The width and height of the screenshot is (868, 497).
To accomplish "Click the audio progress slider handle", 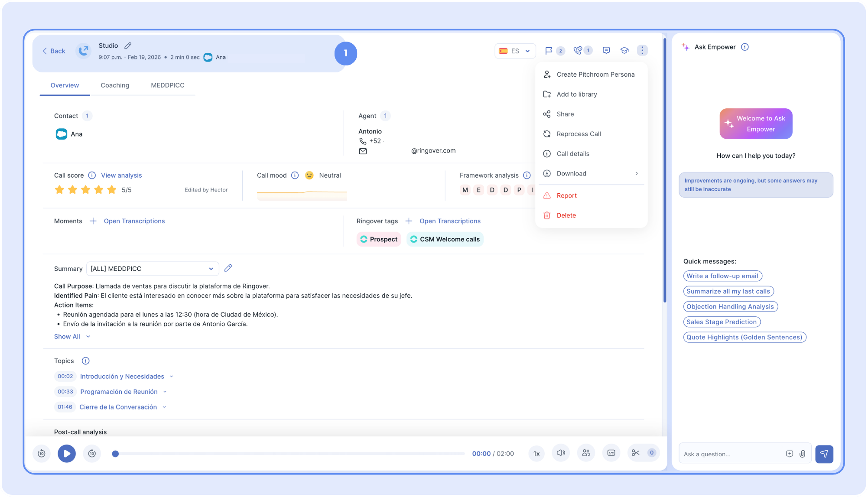I will [115, 454].
